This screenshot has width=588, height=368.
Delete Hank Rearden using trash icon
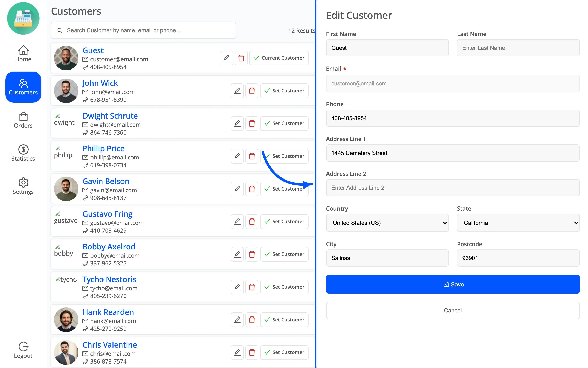pyautogui.click(x=252, y=320)
